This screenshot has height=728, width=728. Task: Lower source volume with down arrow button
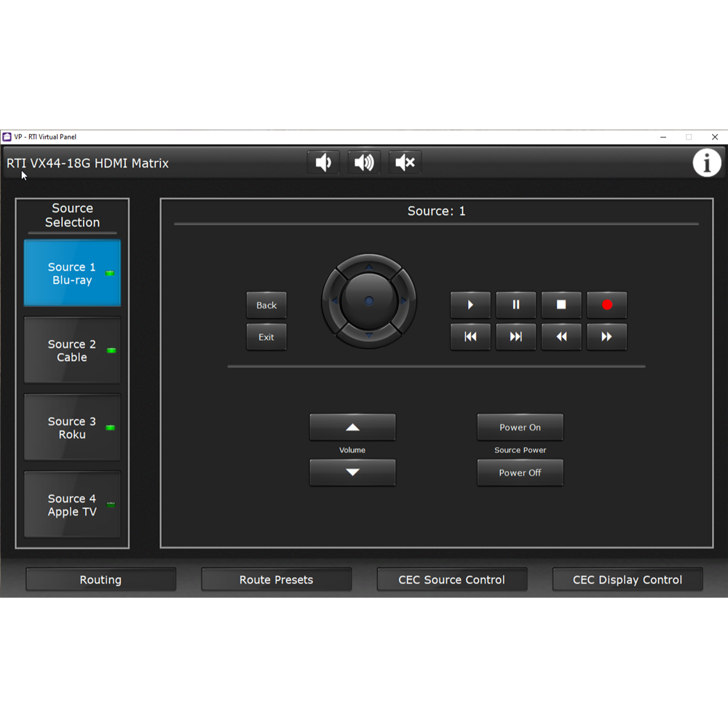point(353,472)
